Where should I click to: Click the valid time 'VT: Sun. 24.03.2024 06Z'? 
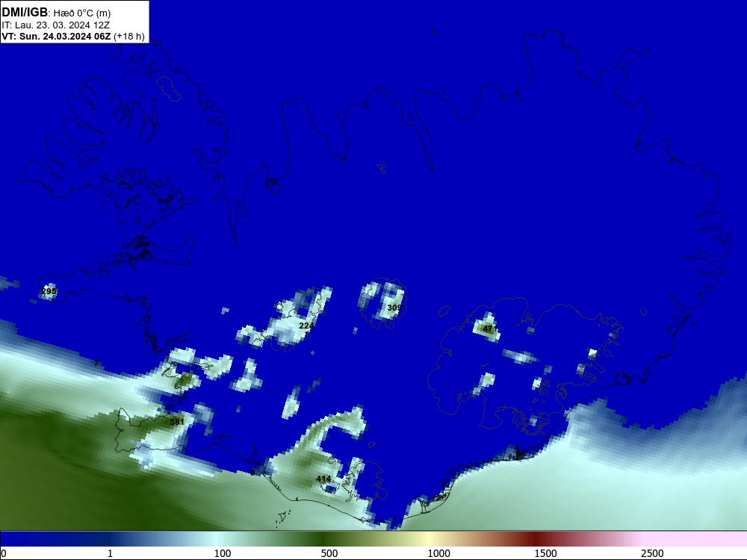point(56,36)
